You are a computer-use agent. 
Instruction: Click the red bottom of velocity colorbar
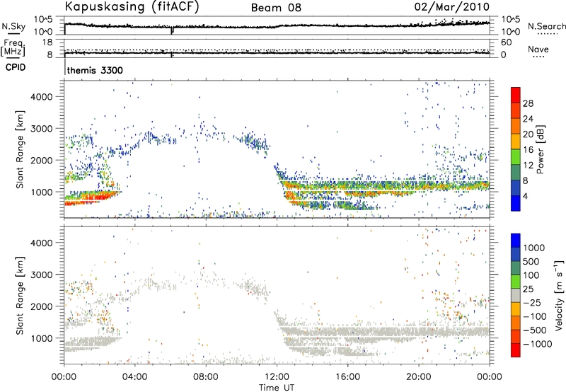tap(516, 350)
